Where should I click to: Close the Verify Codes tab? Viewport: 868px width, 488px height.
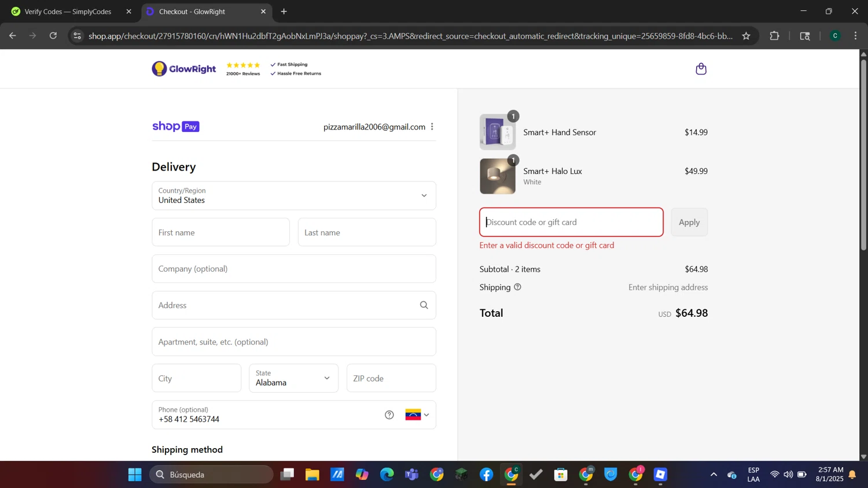[x=128, y=12]
